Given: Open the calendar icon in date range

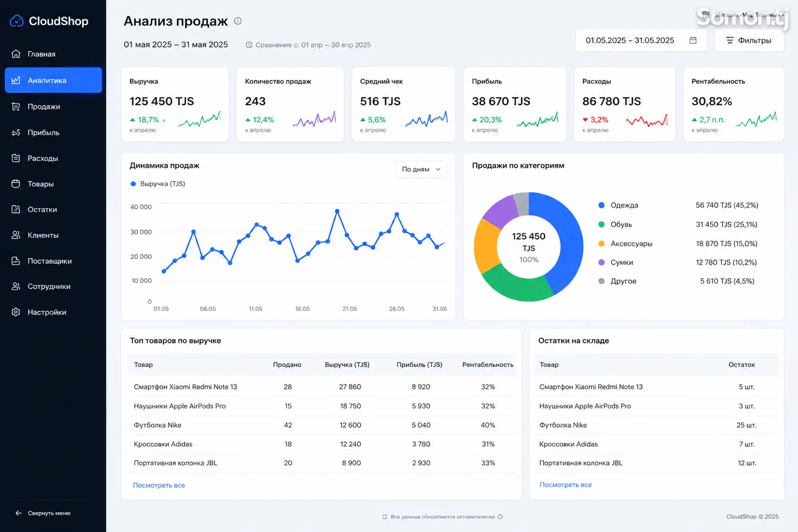Looking at the screenshot, I should pos(693,40).
